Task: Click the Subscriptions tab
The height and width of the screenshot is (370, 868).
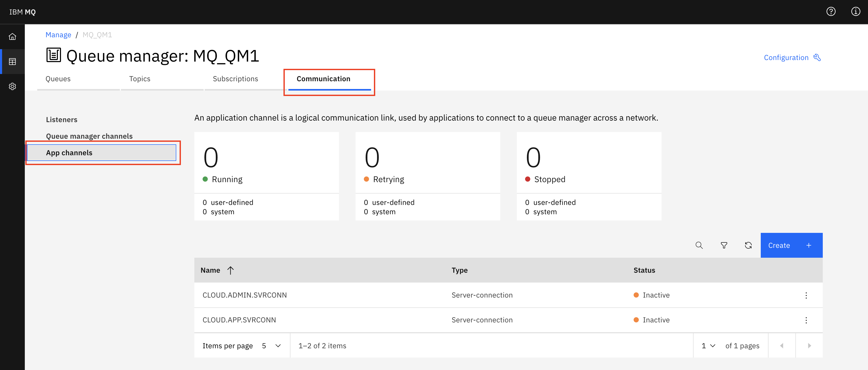Action: click(235, 78)
